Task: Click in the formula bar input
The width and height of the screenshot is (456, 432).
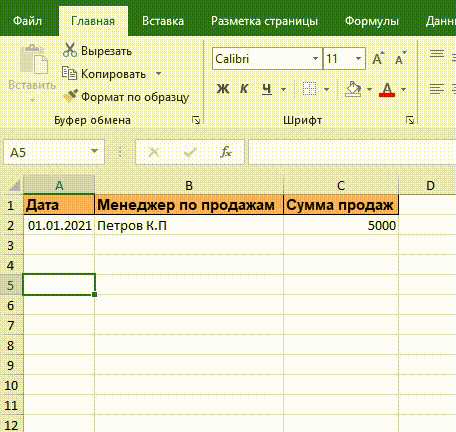Action: [x=352, y=152]
